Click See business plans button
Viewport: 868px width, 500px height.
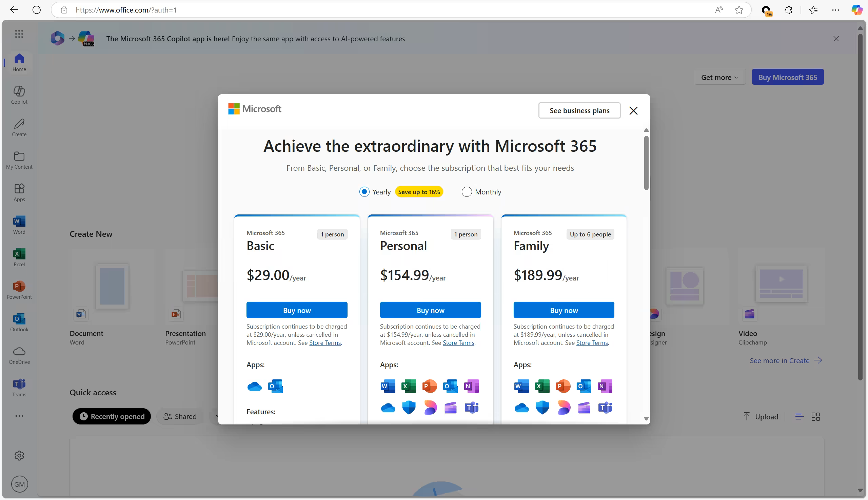(x=579, y=110)
